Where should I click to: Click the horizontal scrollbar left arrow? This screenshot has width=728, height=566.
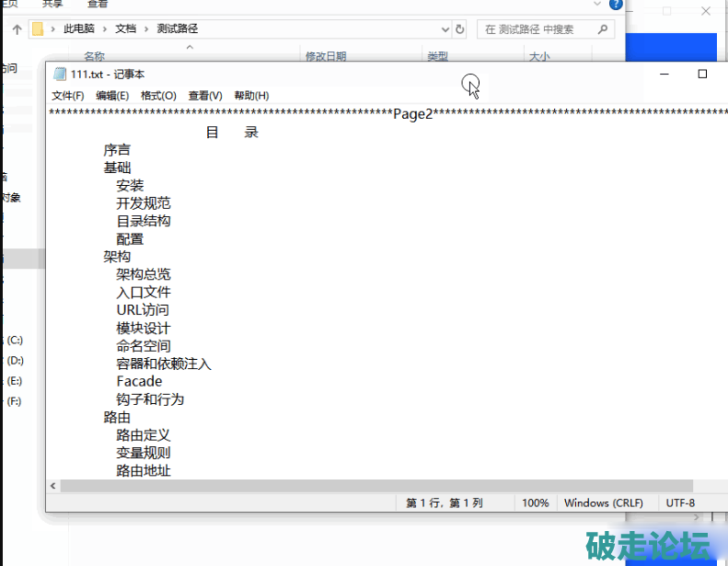[53, 486]
